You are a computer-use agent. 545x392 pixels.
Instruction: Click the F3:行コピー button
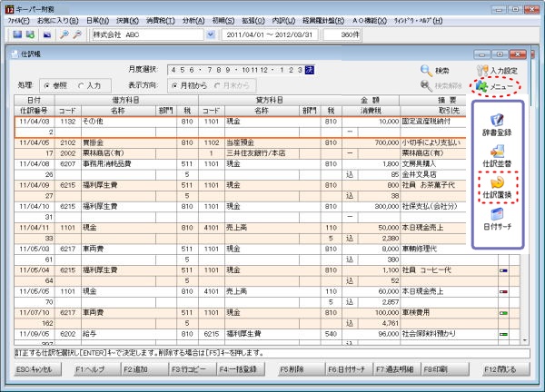tap(193, 369)
